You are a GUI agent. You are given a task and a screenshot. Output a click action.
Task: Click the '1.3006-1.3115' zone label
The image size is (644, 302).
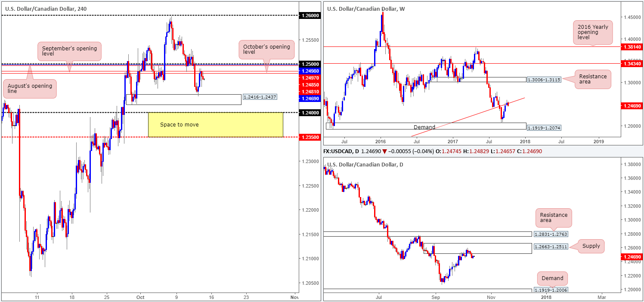545,80
